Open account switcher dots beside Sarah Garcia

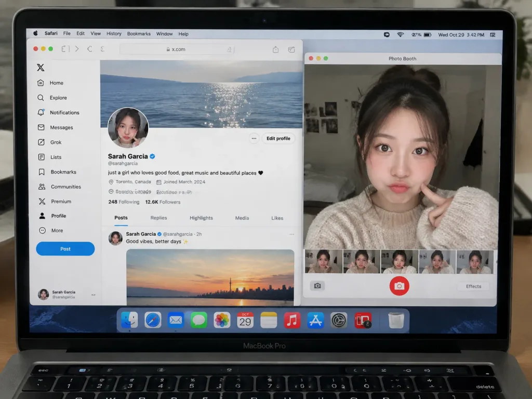click(x=94, y=295)
